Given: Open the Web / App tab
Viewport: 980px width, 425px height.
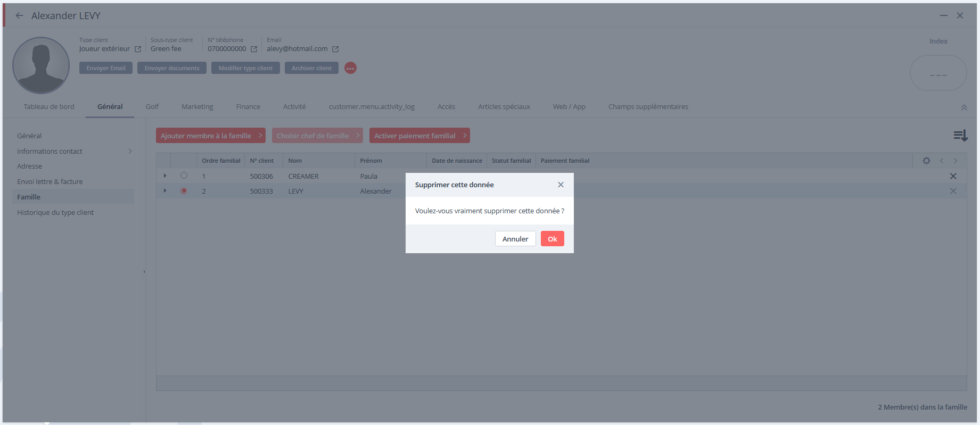Looking at the screenshot, I should [x=569, y=106].
